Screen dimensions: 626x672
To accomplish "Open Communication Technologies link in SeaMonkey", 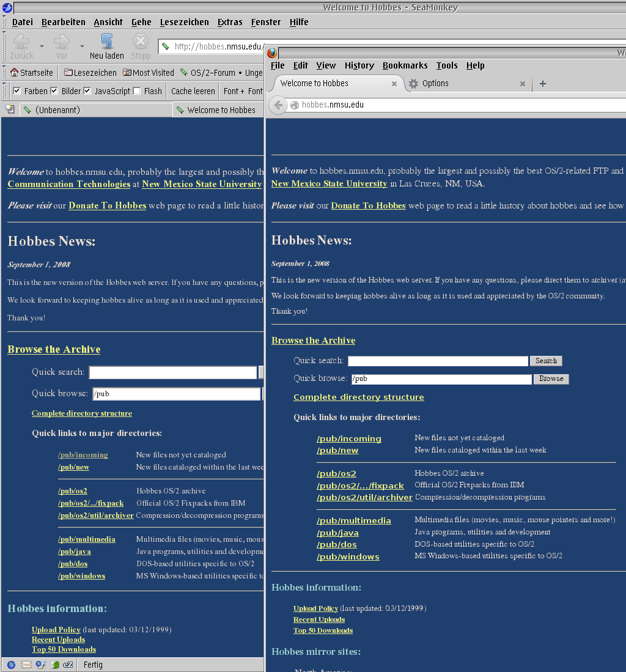I will (x=69, y=184).
